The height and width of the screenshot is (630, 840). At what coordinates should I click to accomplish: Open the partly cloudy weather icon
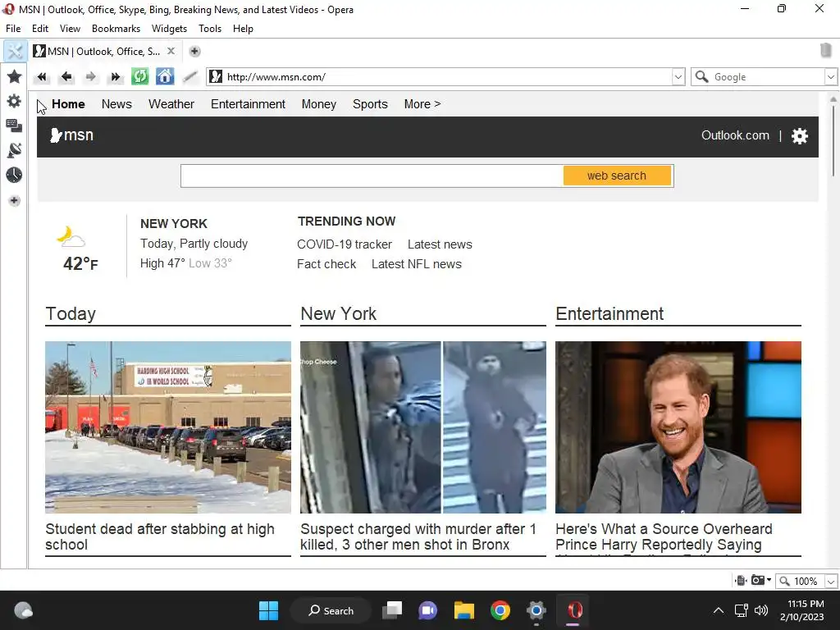point(71,237)
